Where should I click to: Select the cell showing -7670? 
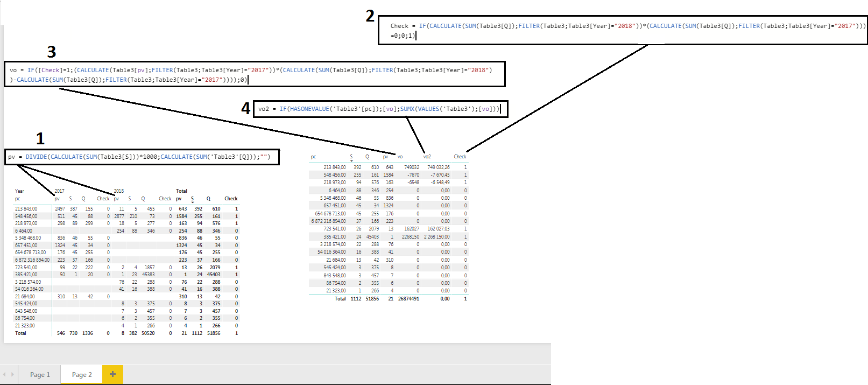413,175
